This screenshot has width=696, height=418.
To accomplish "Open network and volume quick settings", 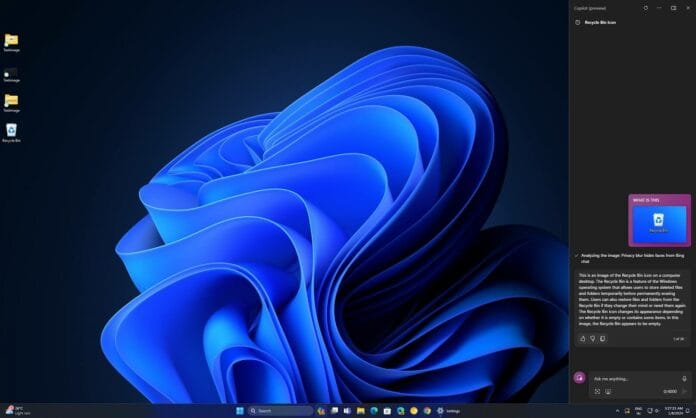I will pyautogui.click(x=653, y=411).
